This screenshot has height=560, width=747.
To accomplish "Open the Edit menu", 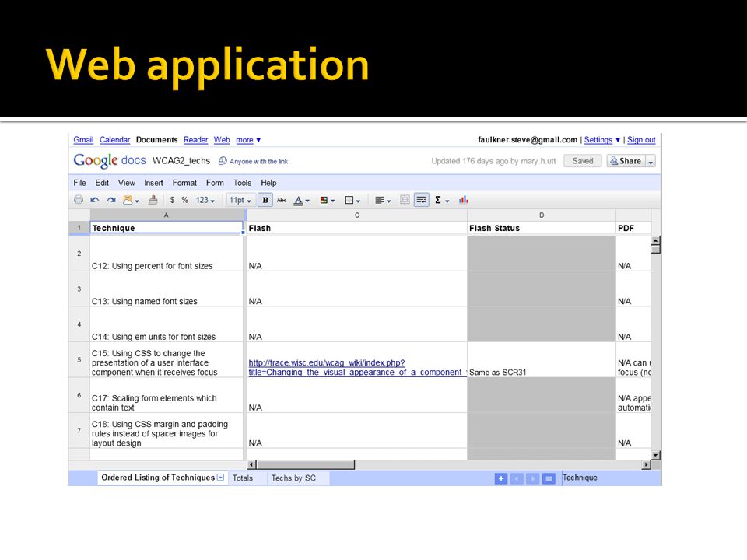I will pyautogui.click(x=102, y=183).
